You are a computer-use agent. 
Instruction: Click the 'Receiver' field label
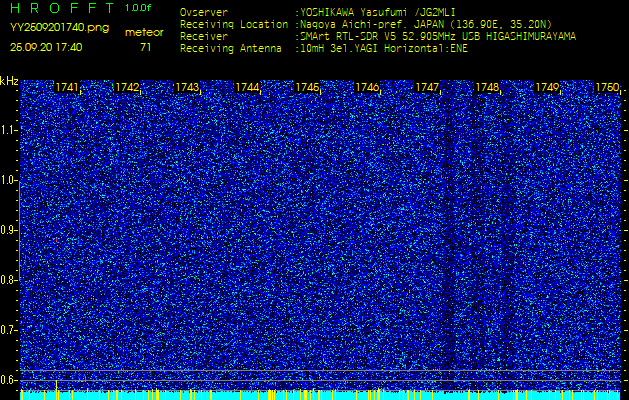(204, 37)
